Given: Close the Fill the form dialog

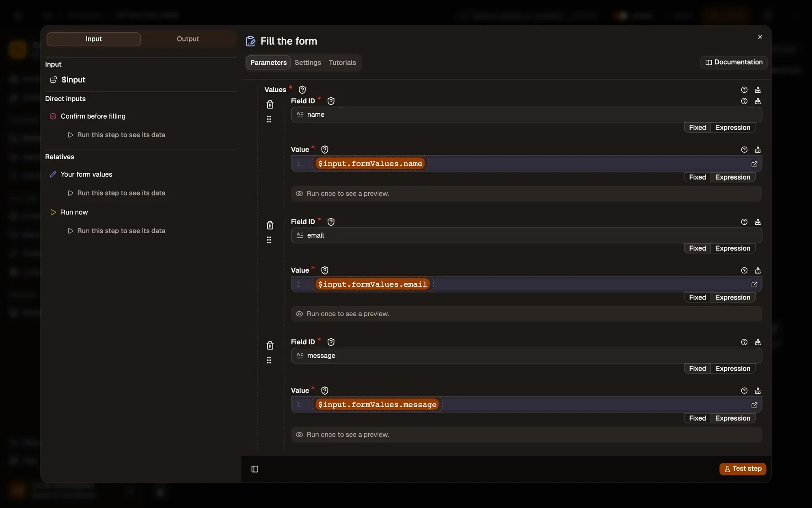Looking at the screenshot, I should 760,37.
